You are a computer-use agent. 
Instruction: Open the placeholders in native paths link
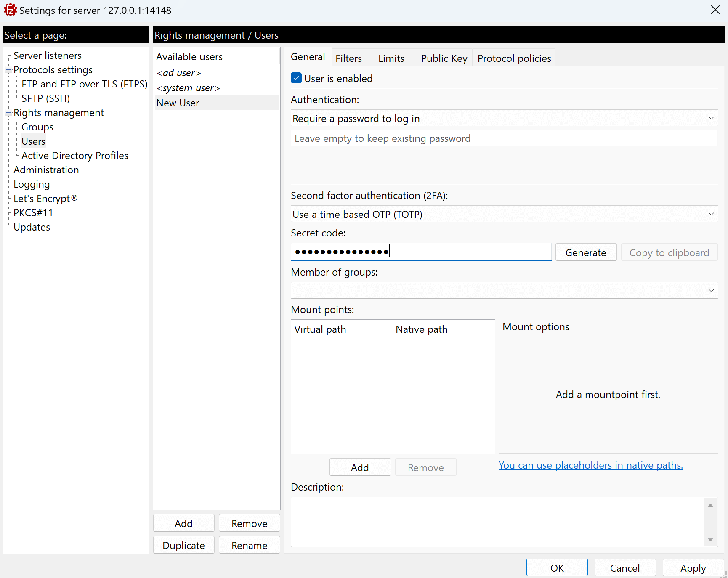(x=590, y=465)
